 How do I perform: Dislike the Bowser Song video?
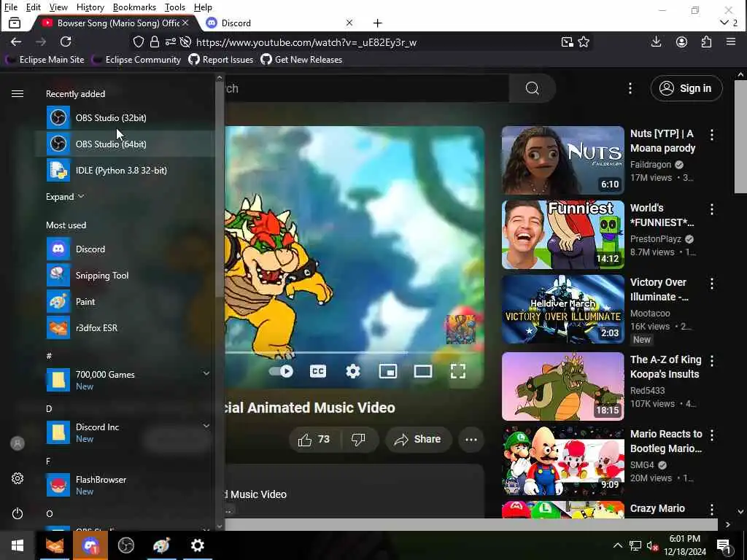tap(359, 439)
